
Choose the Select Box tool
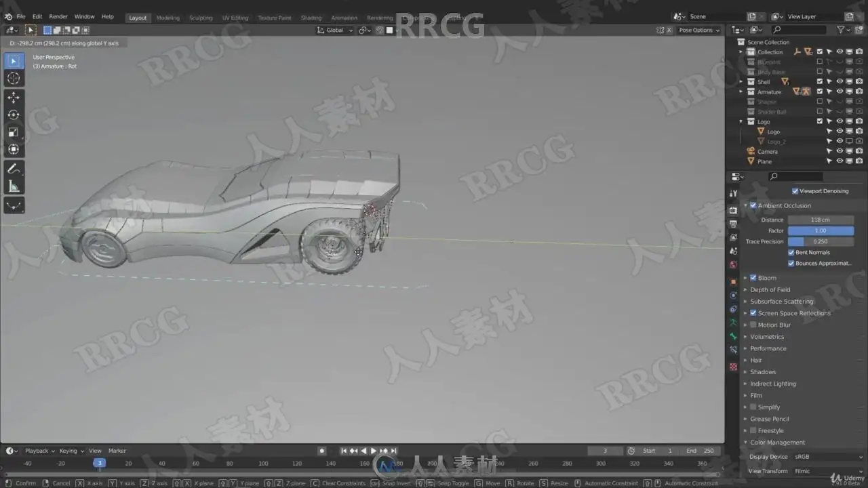[14, 61]
